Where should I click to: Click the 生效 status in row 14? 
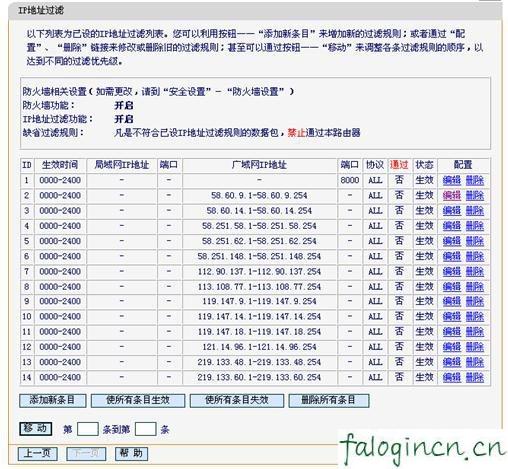424,377
